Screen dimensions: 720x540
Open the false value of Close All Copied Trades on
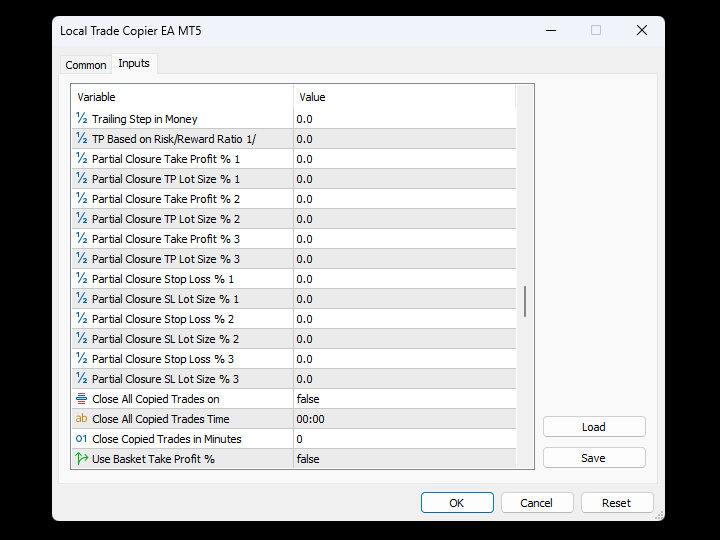point(405,399)
